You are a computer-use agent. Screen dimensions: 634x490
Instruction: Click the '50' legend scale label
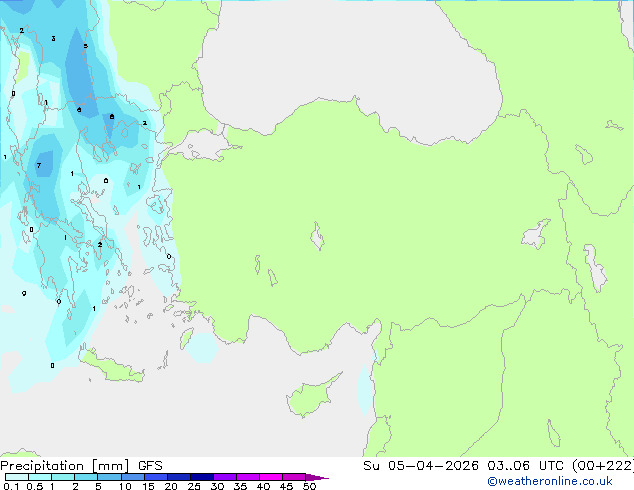[x=309, y=486]
